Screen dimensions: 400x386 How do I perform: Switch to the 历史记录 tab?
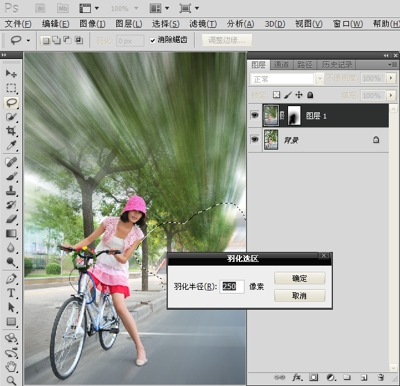(x=337, y=65)
